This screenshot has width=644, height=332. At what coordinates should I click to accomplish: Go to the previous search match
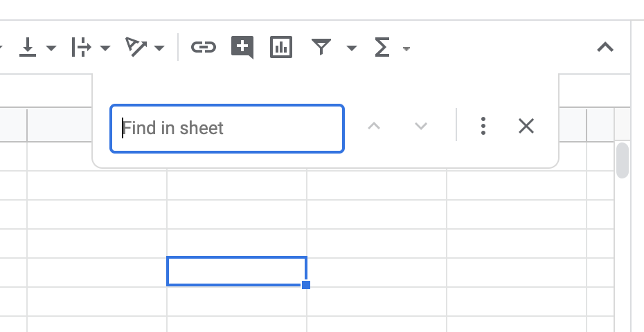(x=374, y=126)
